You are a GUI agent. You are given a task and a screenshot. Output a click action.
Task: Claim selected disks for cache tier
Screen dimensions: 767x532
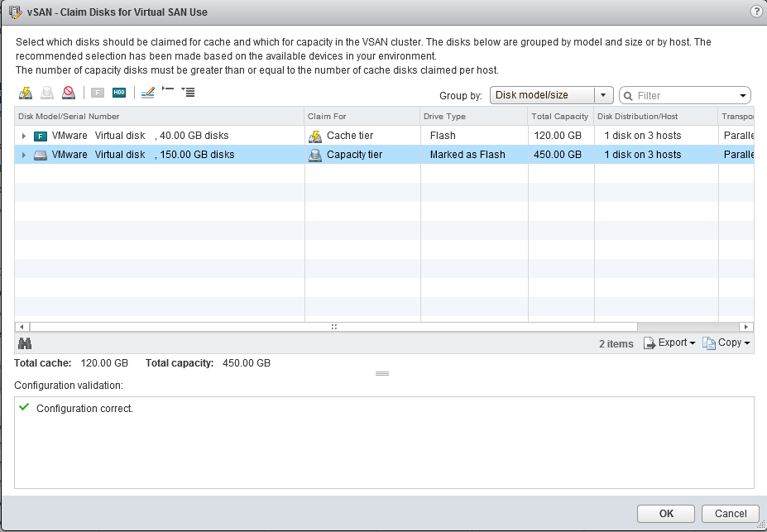coord(26,93)
